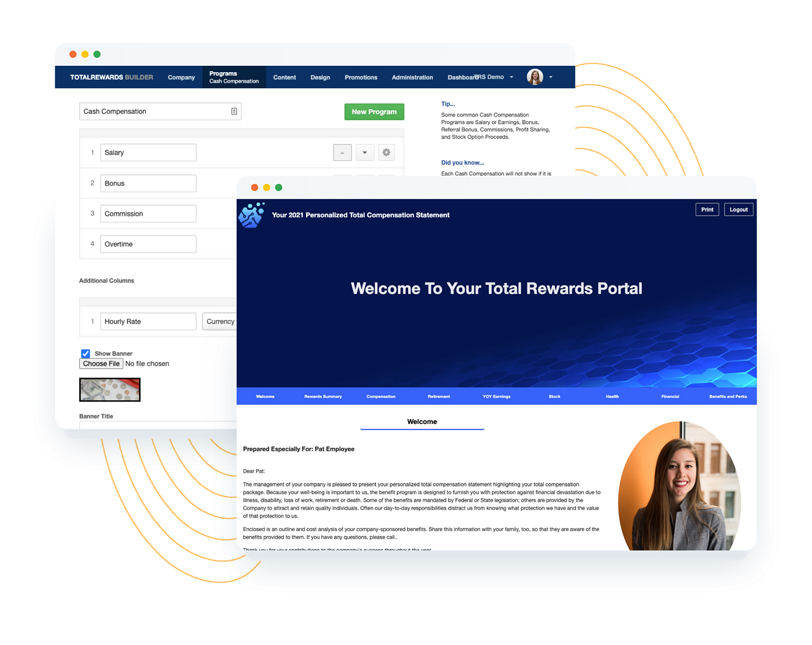Click the 'Banner Title' label

tap(96, 416)
